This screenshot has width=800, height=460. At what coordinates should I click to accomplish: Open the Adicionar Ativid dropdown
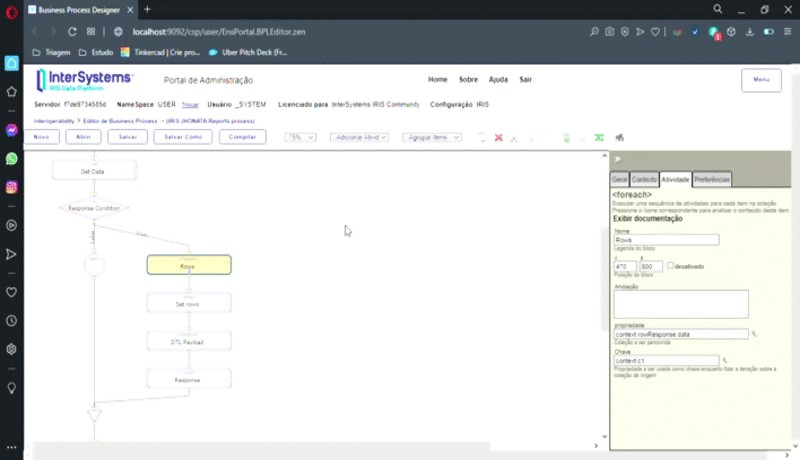pos(359,137)
